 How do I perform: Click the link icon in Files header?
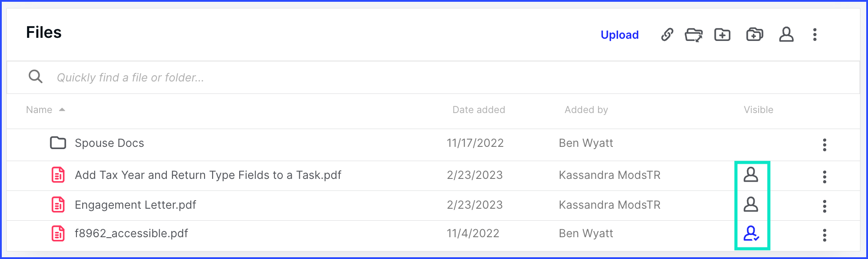pos(667,35)
